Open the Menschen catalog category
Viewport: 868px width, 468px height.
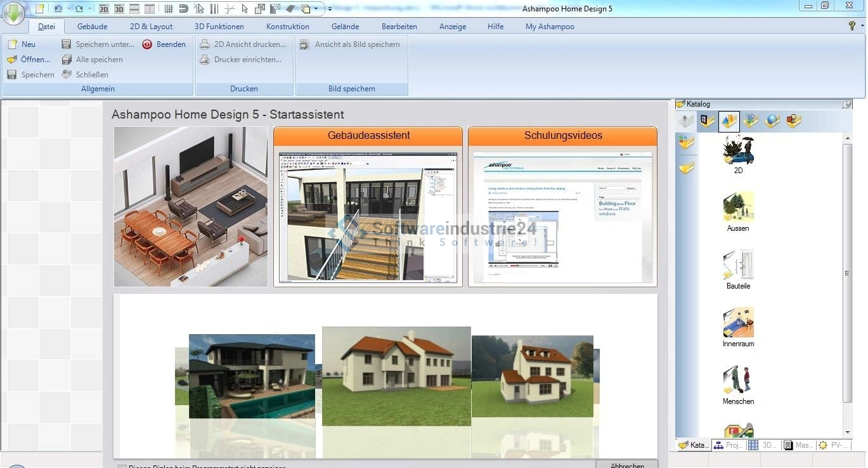tap(738, 385)
